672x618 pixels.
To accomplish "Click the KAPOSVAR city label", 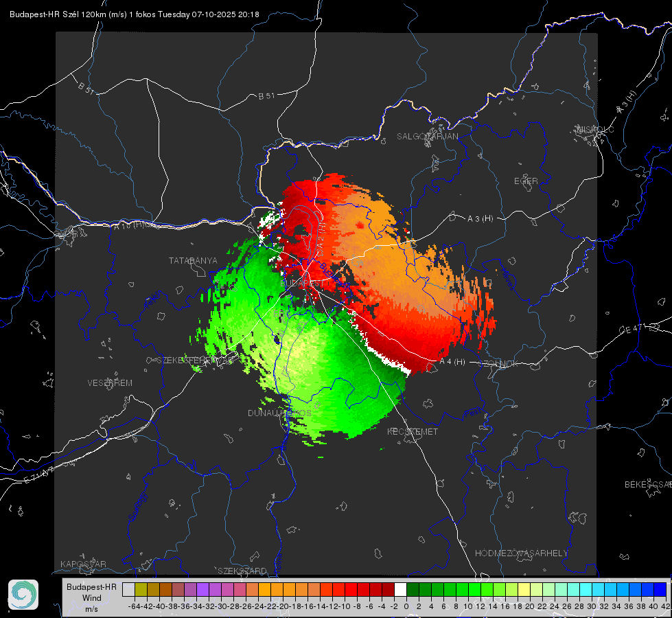I will (83, 564).
